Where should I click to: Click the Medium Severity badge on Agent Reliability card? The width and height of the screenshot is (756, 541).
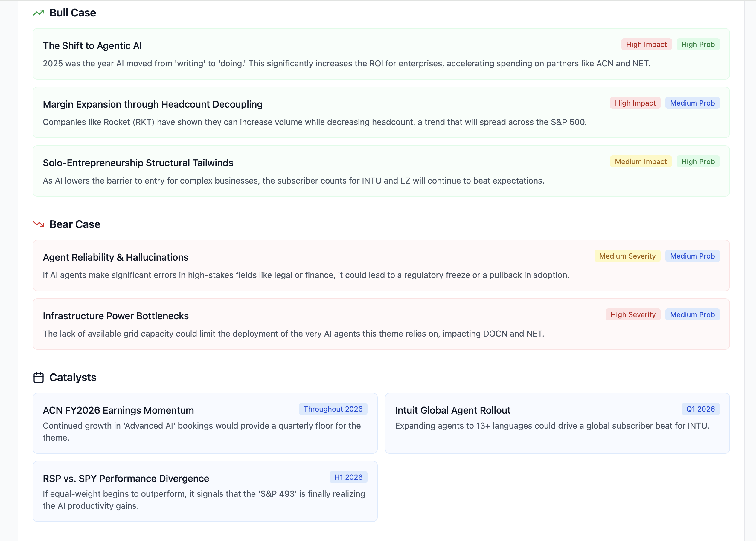[627, 256]
